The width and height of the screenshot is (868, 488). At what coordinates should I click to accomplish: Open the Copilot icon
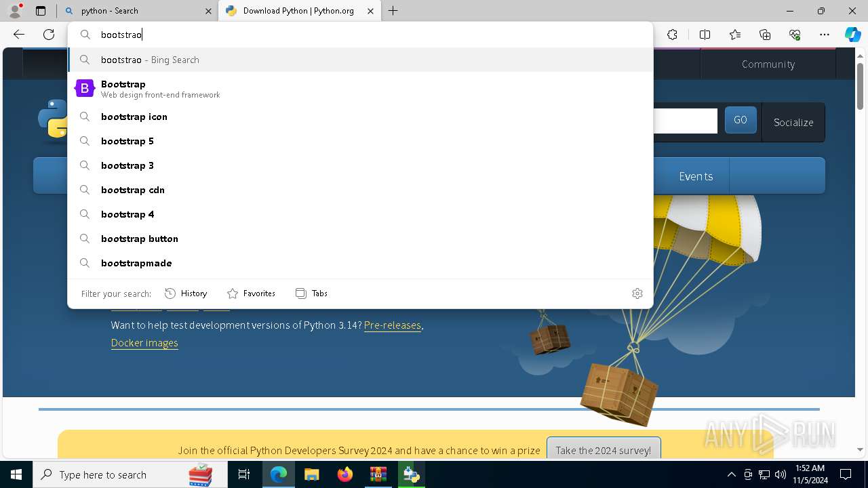pos(852,35)
